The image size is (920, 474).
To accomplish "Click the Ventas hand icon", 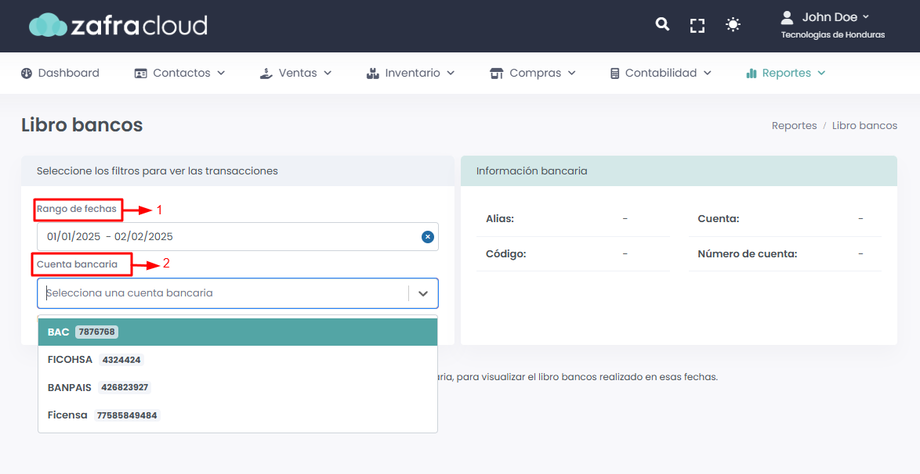I will point(266,73).
